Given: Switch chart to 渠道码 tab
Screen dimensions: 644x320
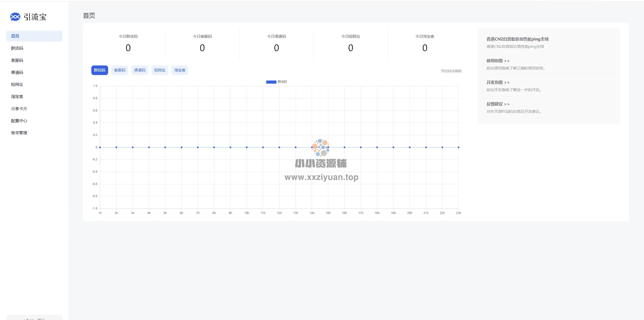Looking at the screenshot, I should click(x=140, y=70).
